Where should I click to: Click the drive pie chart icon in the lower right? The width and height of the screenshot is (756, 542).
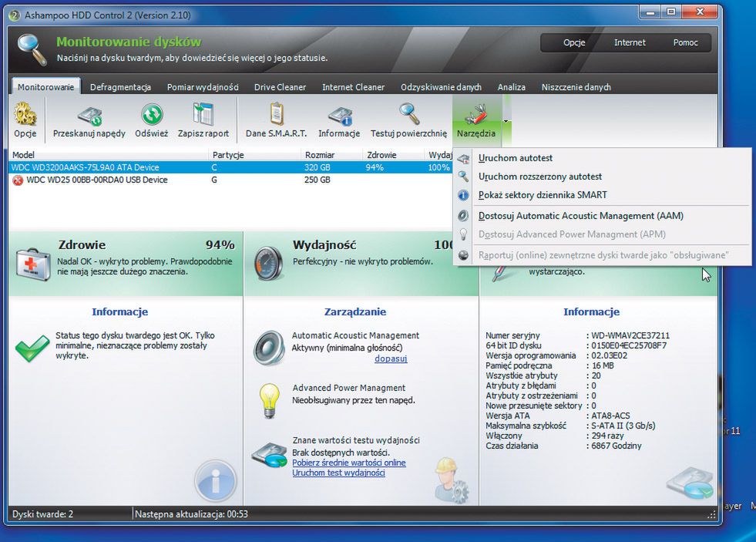coord(690,483)
